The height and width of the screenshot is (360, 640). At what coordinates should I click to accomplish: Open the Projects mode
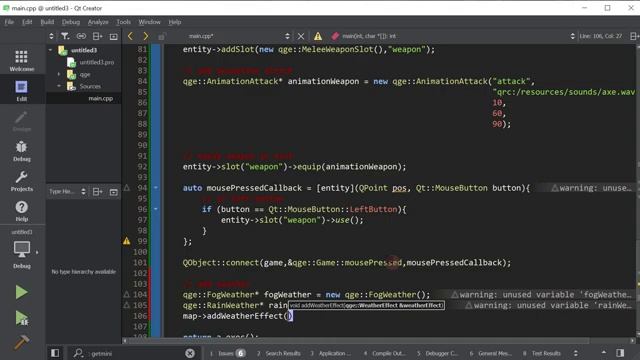coord(22,181)
